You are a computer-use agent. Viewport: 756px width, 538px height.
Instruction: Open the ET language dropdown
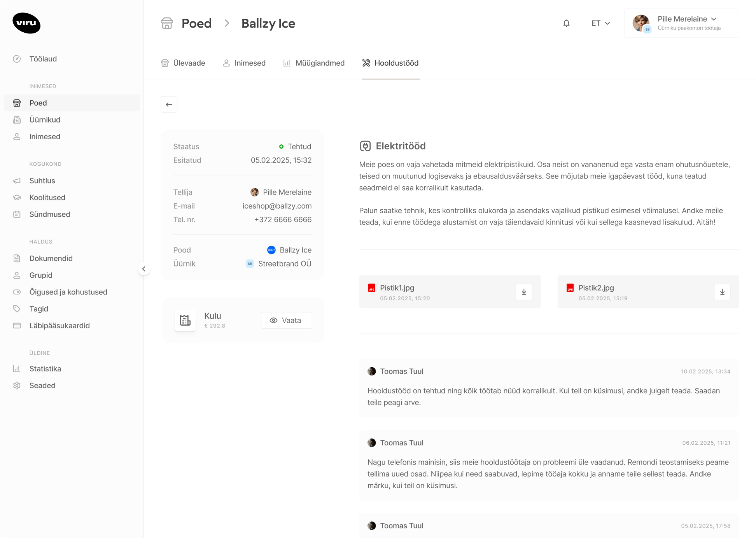click(600, 23)
